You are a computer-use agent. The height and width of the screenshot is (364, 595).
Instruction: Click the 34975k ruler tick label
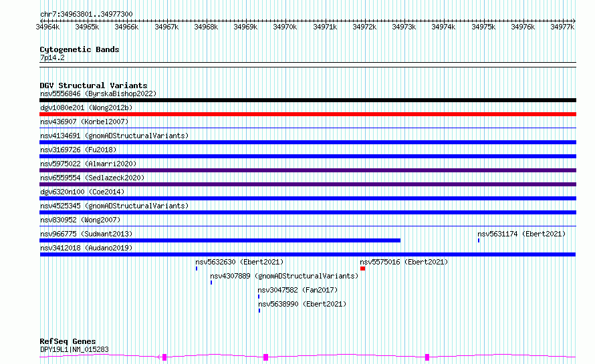[483, 27]
